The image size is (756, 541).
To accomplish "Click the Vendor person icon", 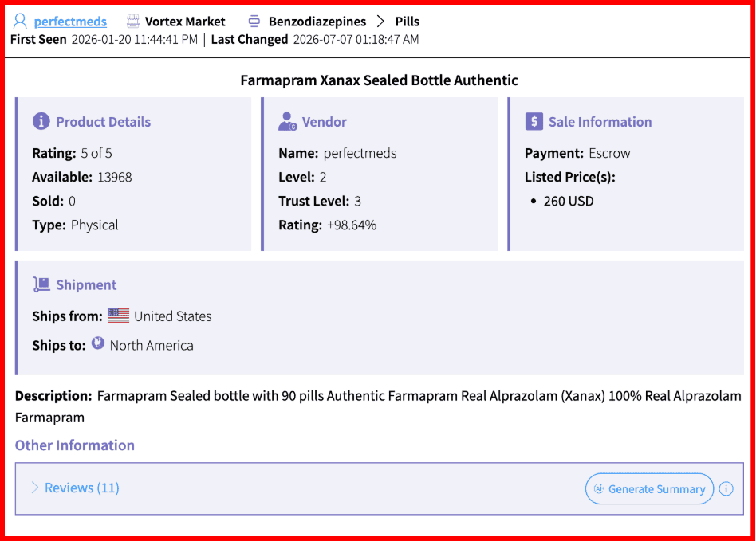I will point(287,121).
